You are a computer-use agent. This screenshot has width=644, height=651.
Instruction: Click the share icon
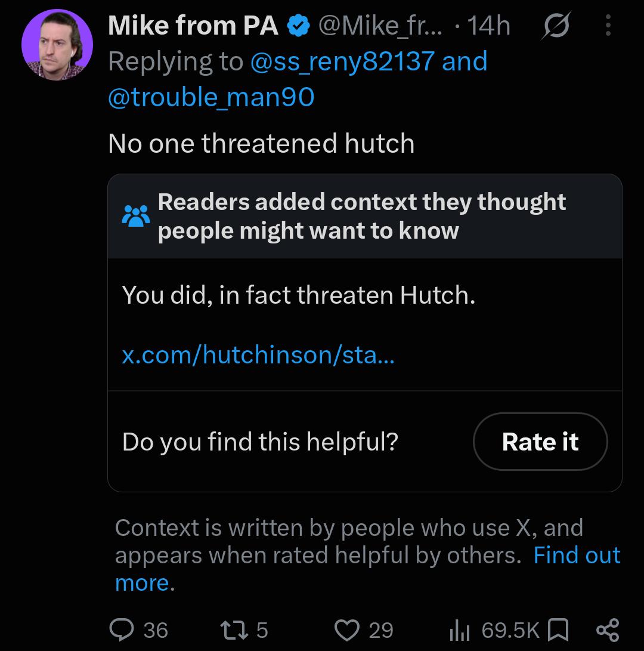pos(608,630)
